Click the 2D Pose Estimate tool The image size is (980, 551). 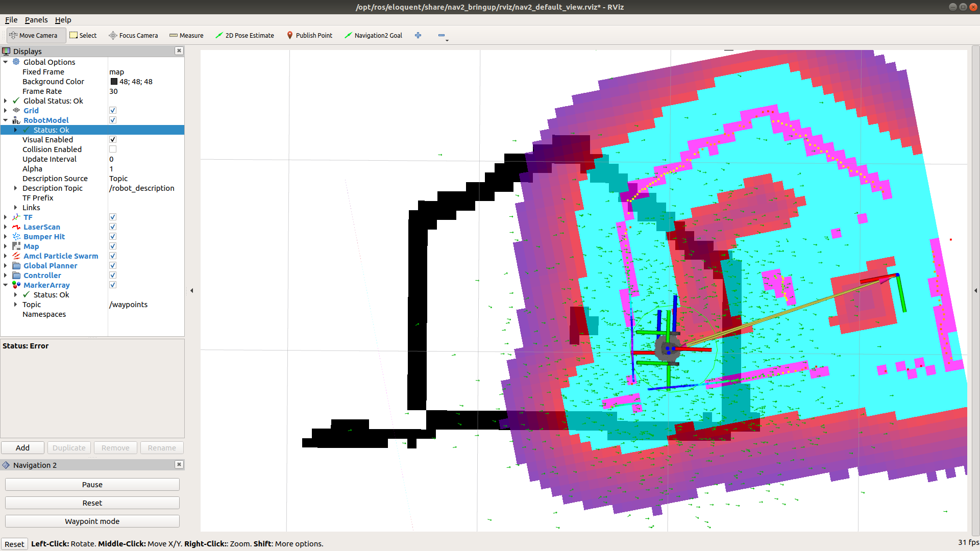[x=244, y=35]
